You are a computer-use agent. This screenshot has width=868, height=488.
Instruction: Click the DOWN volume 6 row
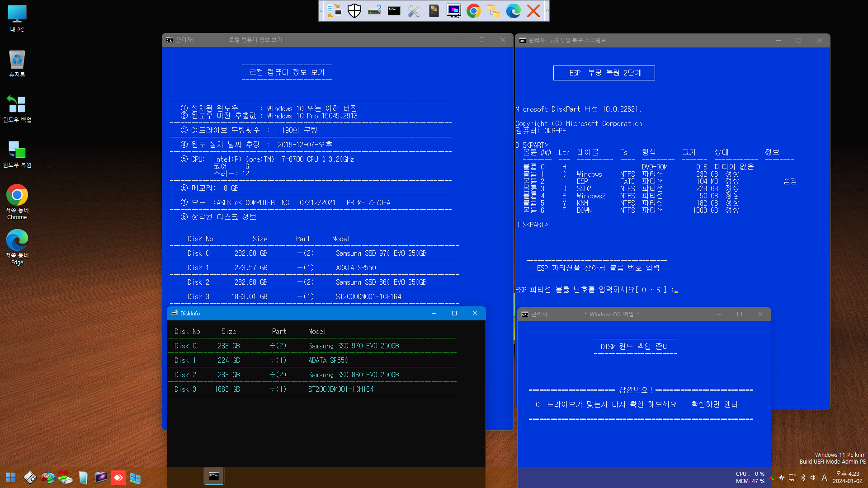[x=631, y=210]
